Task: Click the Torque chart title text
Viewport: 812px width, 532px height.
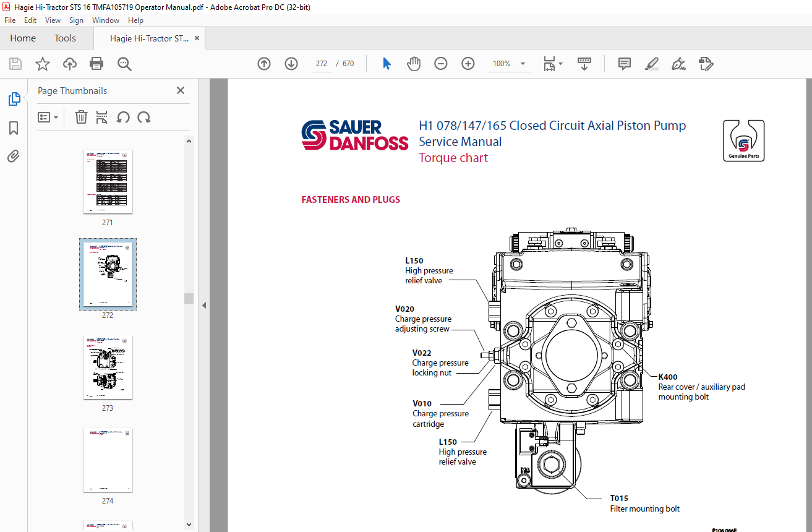Action: 453,158
